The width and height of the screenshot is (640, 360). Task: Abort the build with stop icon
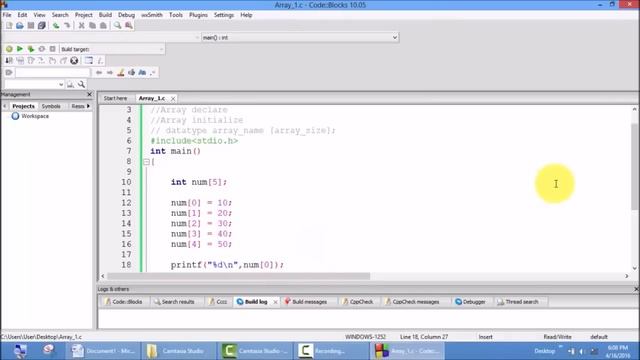[x=53, y=49]
